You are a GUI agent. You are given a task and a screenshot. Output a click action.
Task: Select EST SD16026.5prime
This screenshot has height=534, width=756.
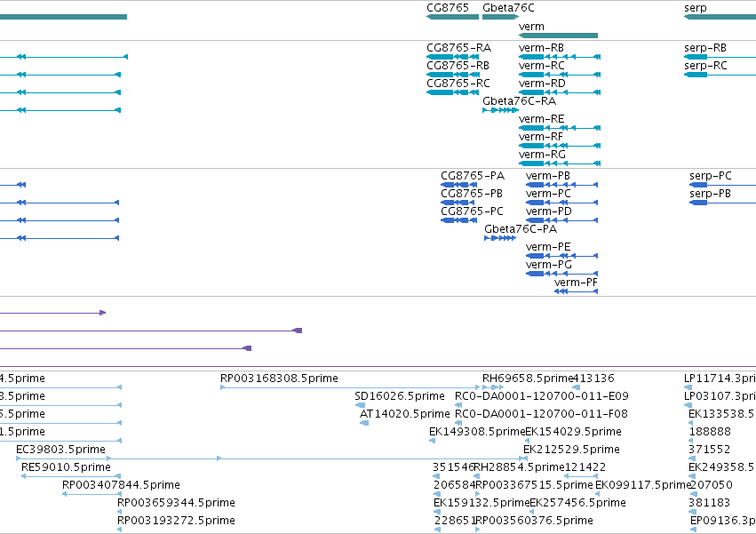(x=399, y=396)
